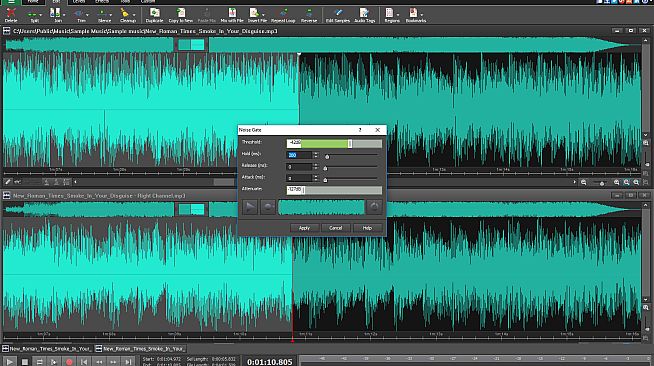Click the Duplicate toolbar icon

pos(154,15)
